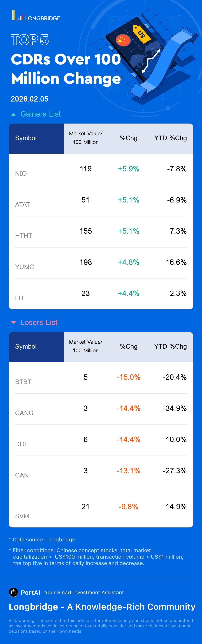This screenshot has width=202, height=644.
Task: Click the green Gainers List triangle
Action: click(x=13, y=115)
